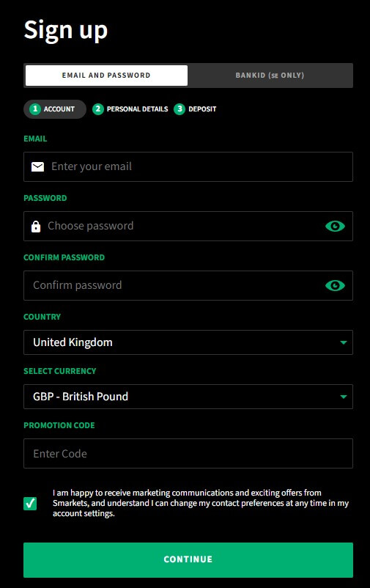370x588 pixels.
Task: Click into the Confirm password field
Action: pos(188,285)
